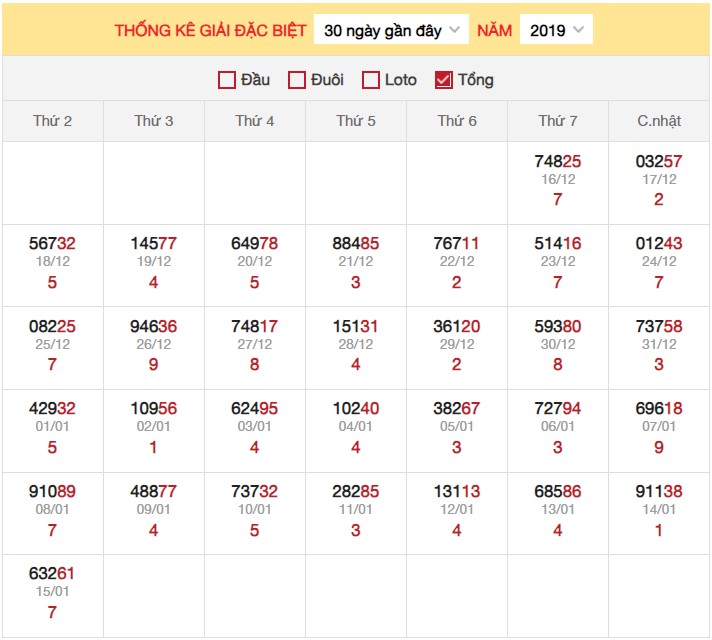Click result 62495 dated 03/01
This screenshot has height=640, width=712.
[x=255, y=408]
